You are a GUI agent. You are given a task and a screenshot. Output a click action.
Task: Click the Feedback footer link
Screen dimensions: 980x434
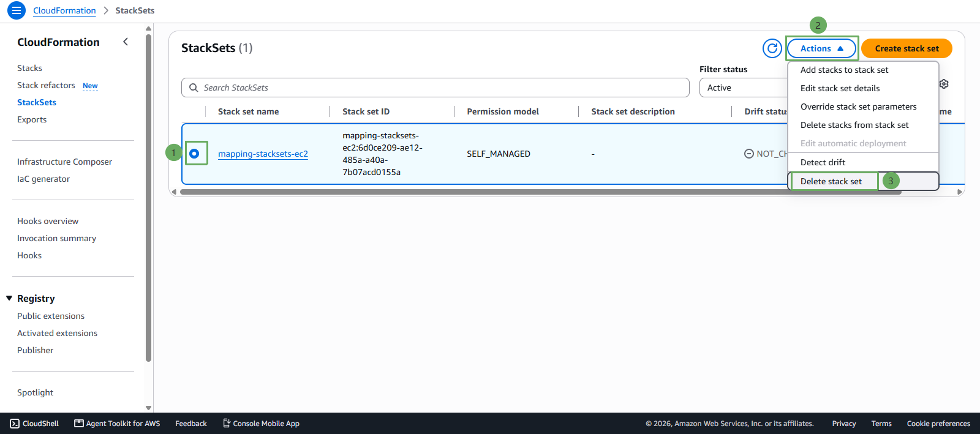191,424
